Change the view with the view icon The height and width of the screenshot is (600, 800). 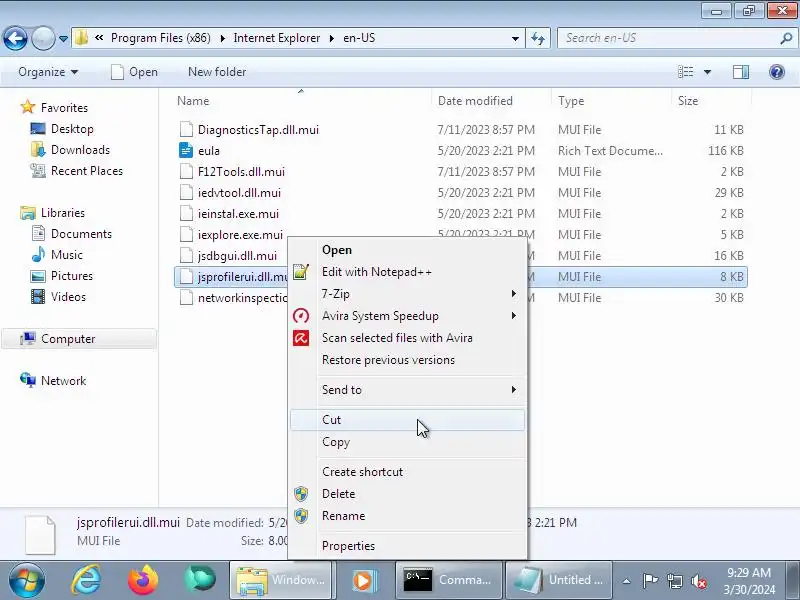(685, 72)
